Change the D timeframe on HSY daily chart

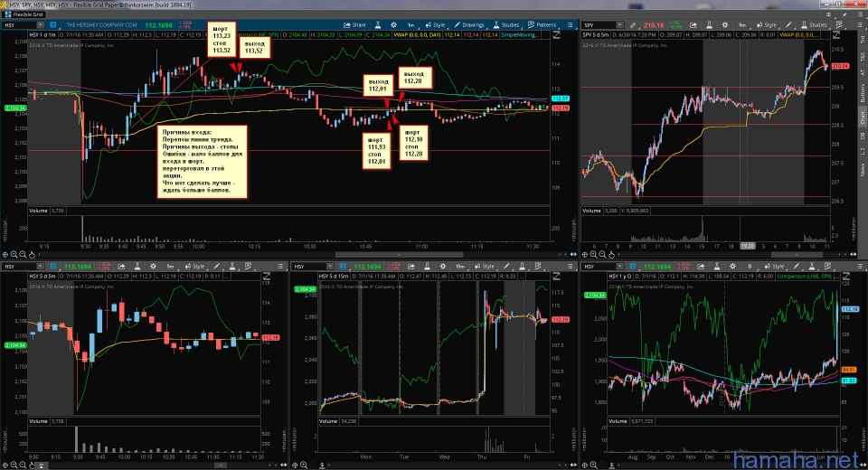pos(750,267)
